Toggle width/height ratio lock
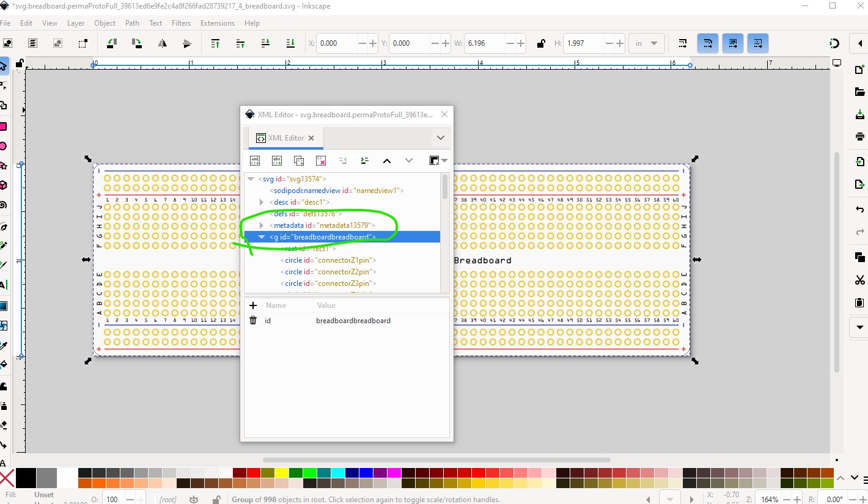 tap(540, 43)
